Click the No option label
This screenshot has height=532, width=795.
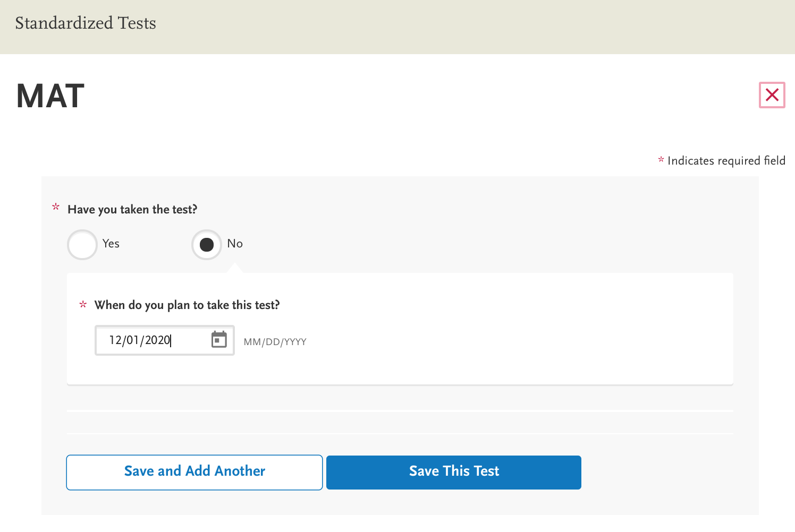(235, 244)
